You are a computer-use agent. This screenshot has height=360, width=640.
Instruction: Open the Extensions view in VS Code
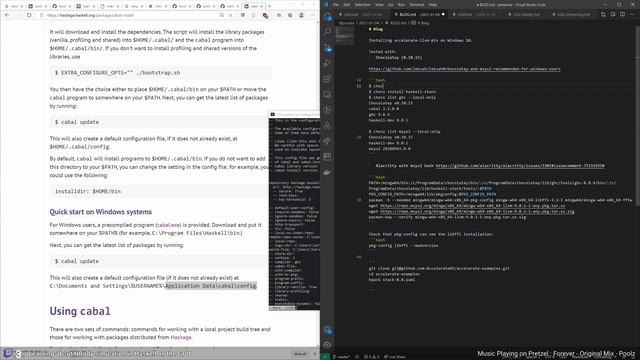(327, 78)
